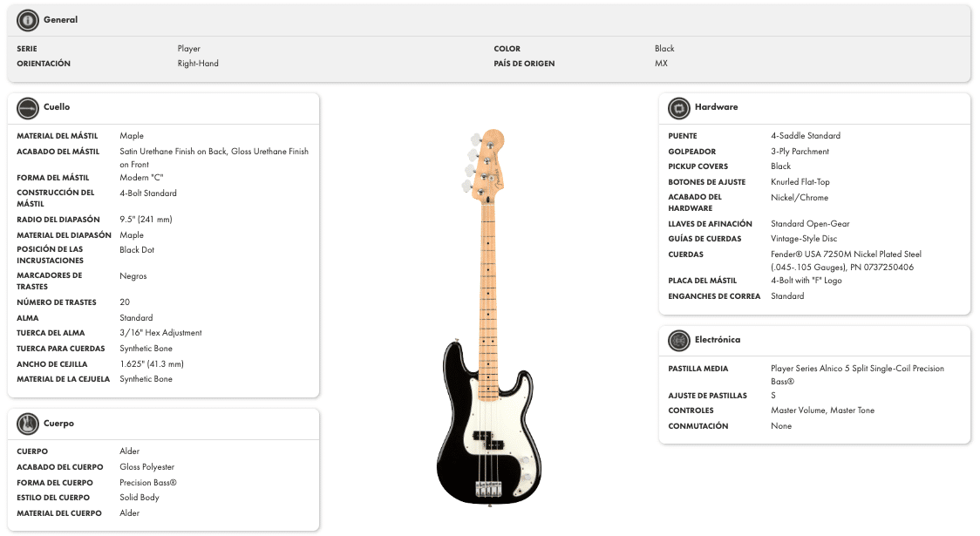The image size is (980, 536).
Task: Click the Cuerpo body icon
Action: [28, 424]
